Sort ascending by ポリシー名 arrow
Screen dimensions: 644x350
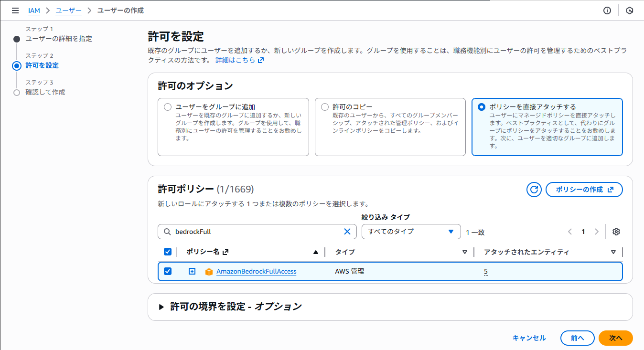point(315,252)
